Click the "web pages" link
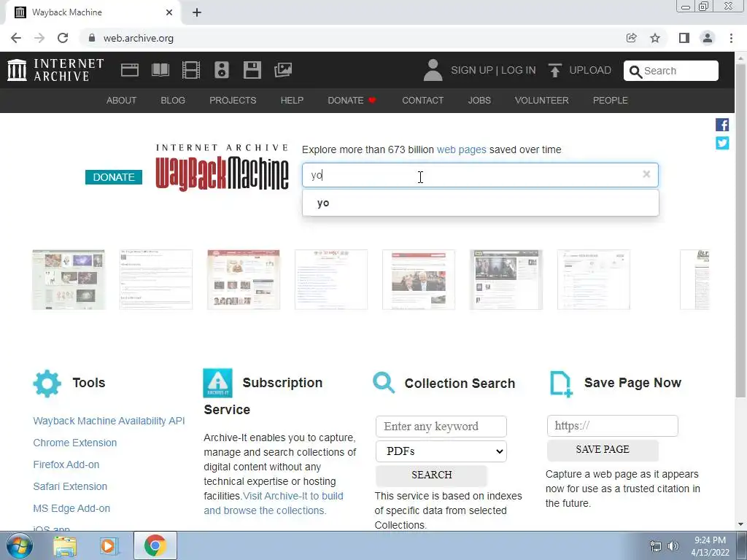Image resolution: width=747 pixels, height=560 pixels. pos(461,149)
